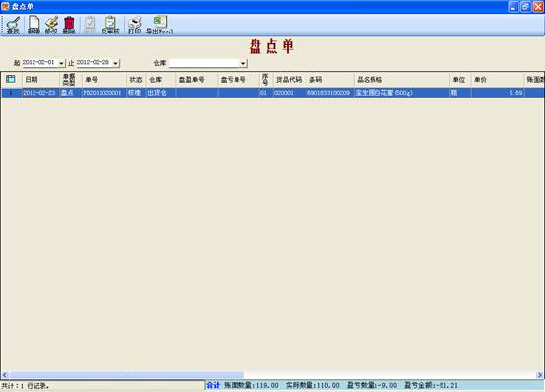Create a new record with 新增
545x392 pixels.
pyautogui.click(x=34, y=25)
